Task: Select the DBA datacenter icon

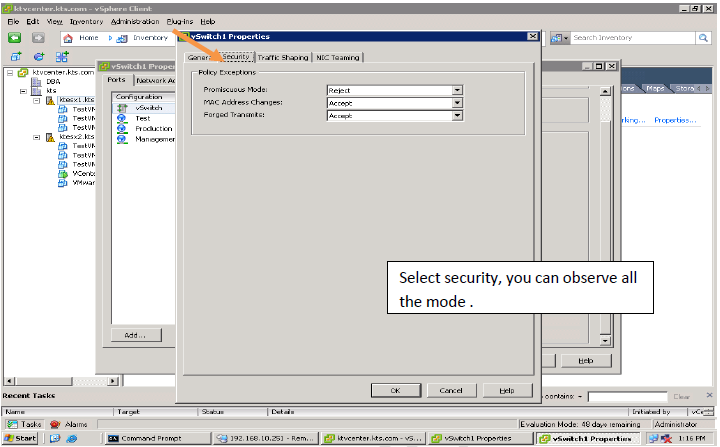Action: tap(36, 82)
